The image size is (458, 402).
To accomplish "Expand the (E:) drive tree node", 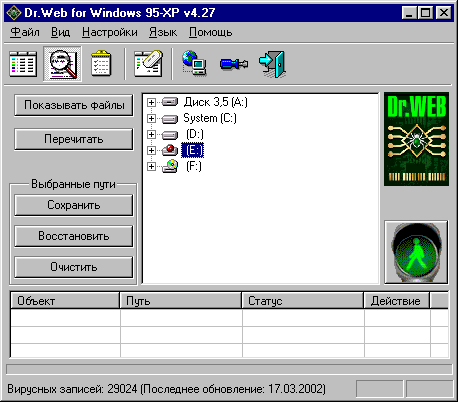I will [151, 150].
